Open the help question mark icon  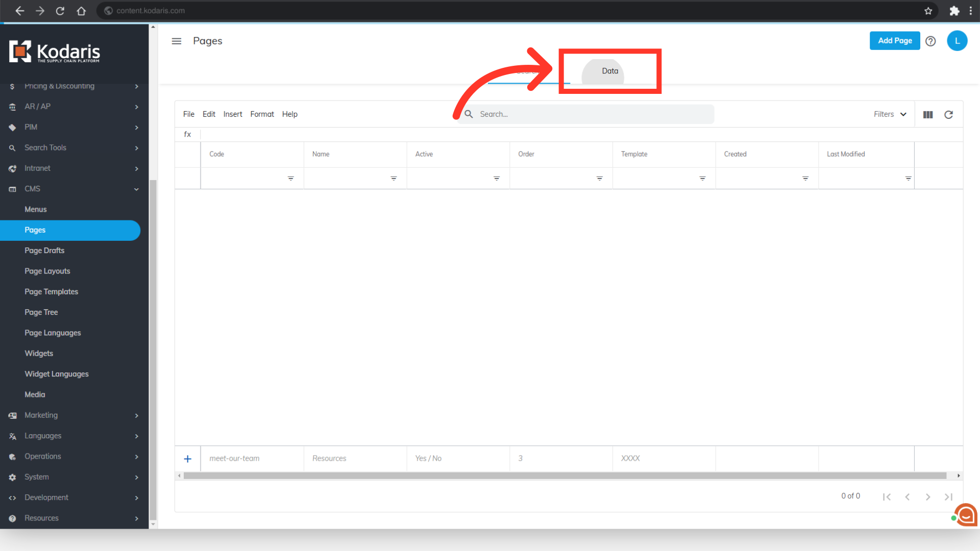930,41
